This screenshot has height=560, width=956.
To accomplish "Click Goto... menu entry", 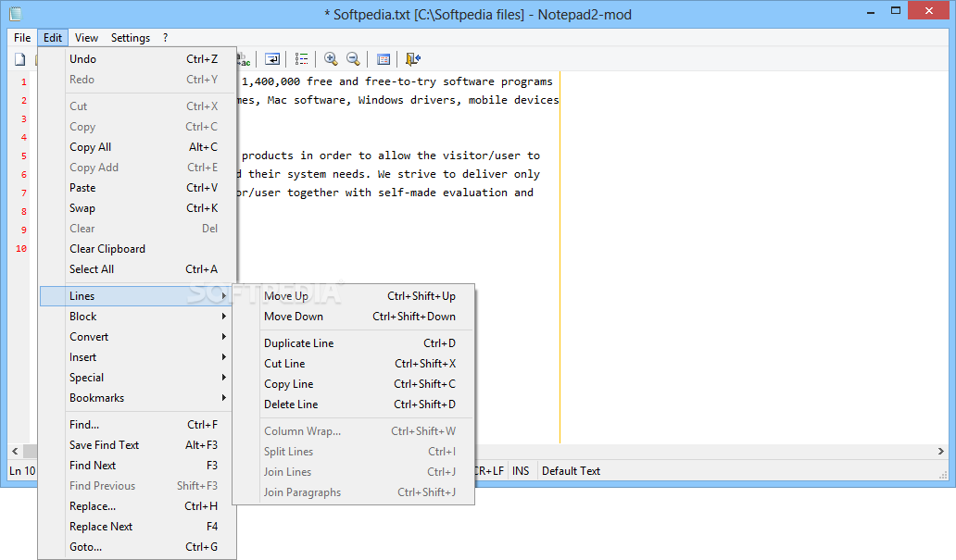I will pyautogui.click(x=138, y=547).
